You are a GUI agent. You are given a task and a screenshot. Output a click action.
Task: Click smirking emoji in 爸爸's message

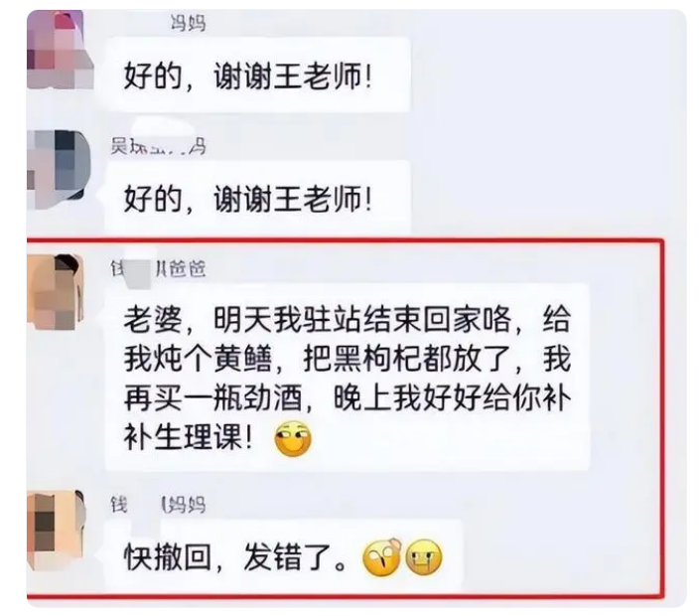pyautogui.click(x=293, y=438)
